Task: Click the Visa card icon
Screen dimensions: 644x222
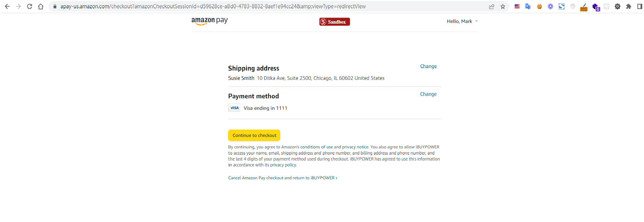Action: pos(234,108)
